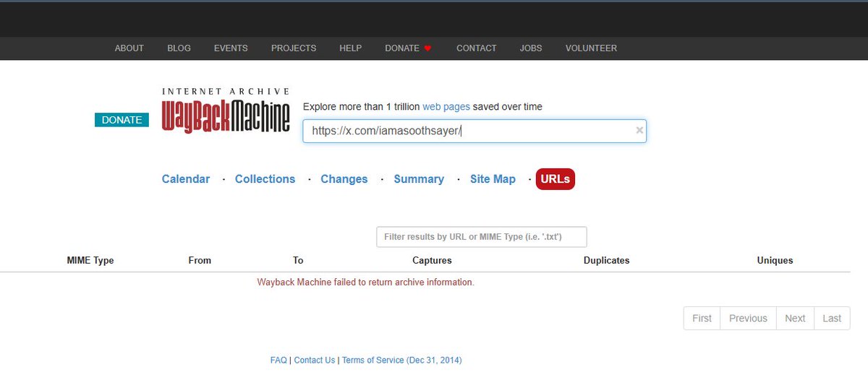Open the HELP nav link
This screenshot has width=868, height=375.
coord(351,48)
